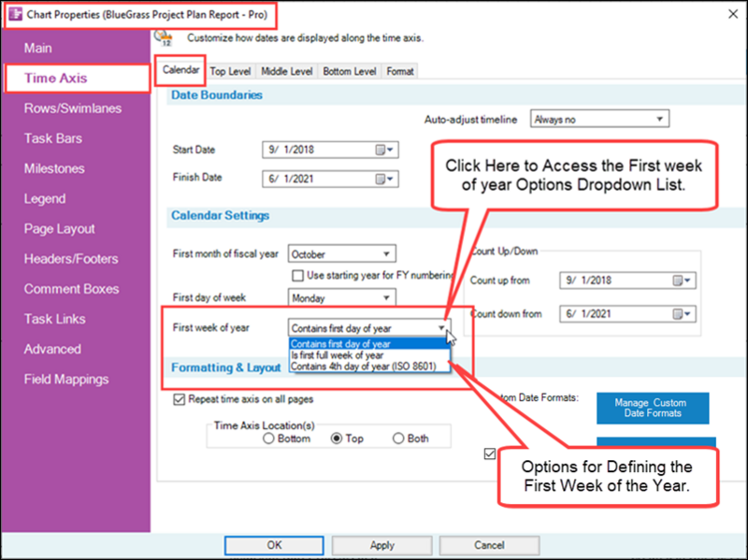The width and height of the screenshot is (748, 560).
Task: Click the Chart Properties app icon in title bar
Action: 15,14
